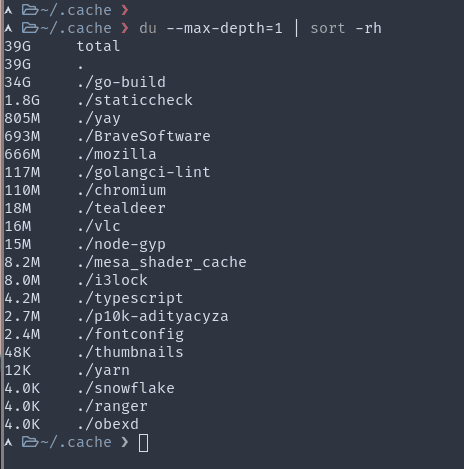Click the folder icon in the bottom prompt
The height and width of the screenshot is (469, 464).
30,442
